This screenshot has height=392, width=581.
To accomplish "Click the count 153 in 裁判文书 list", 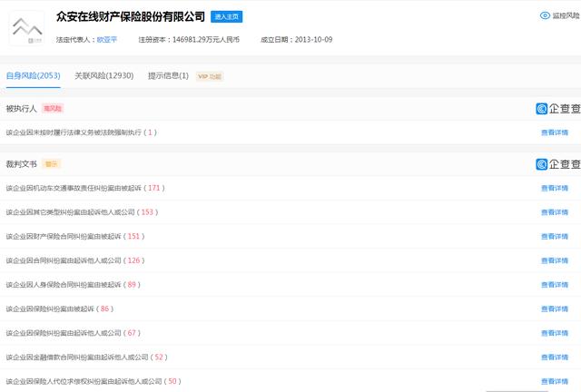I will pos(147,212).
